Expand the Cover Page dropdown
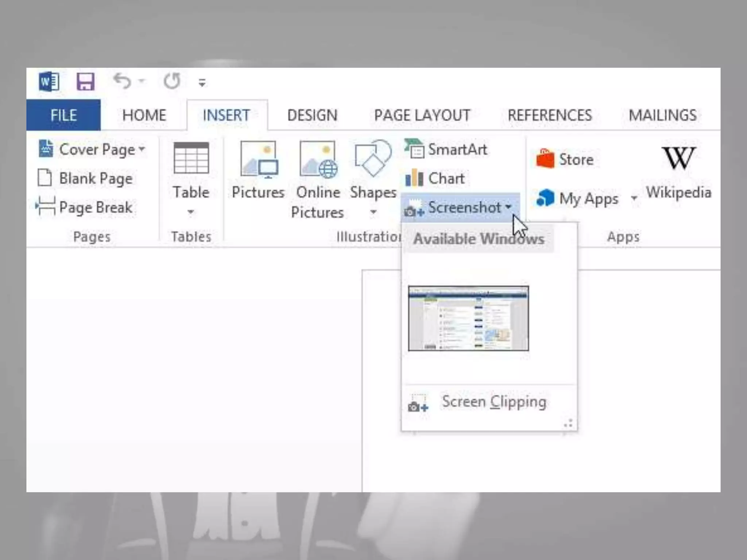Image resolution: width=747 pixels, height=560 pixels. click(142, 149)
